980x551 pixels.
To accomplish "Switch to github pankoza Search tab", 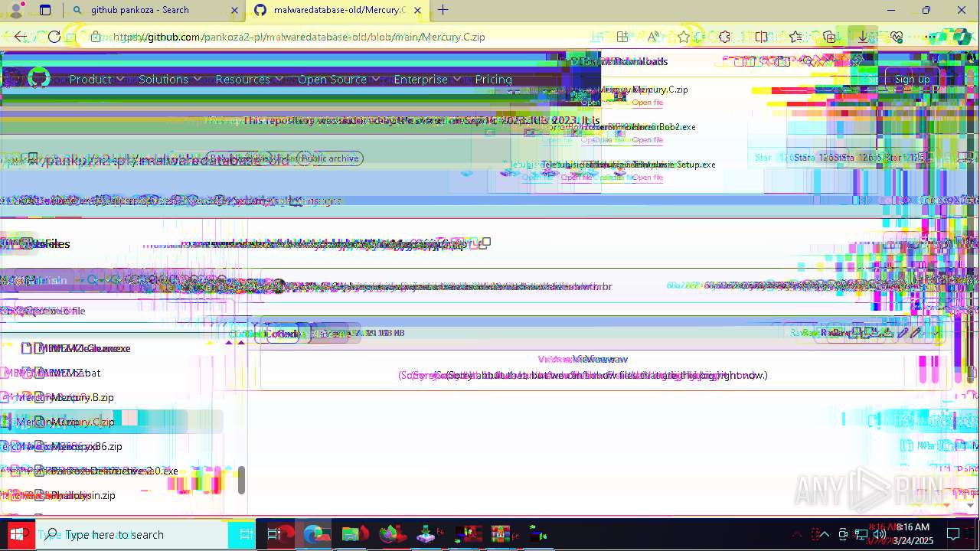I will 153,10.
